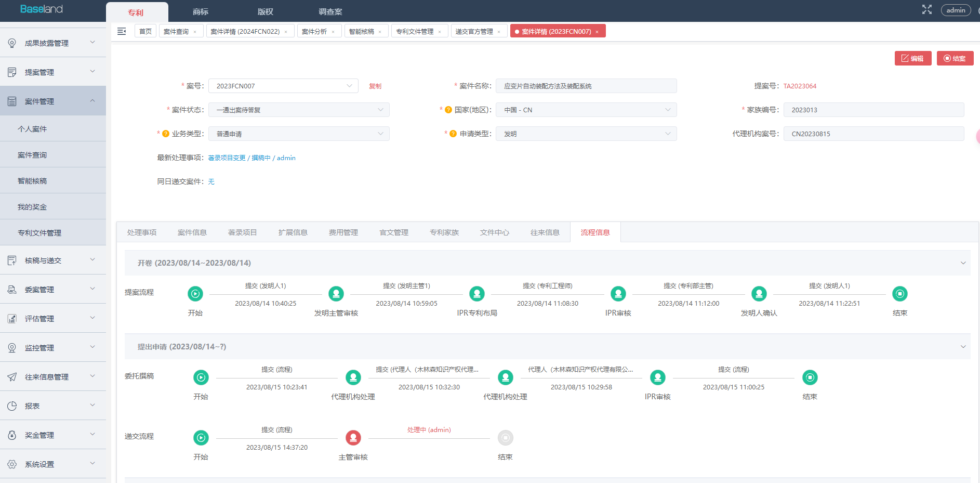Click the 成果披露管理 sidebar icon

(12, 43)
